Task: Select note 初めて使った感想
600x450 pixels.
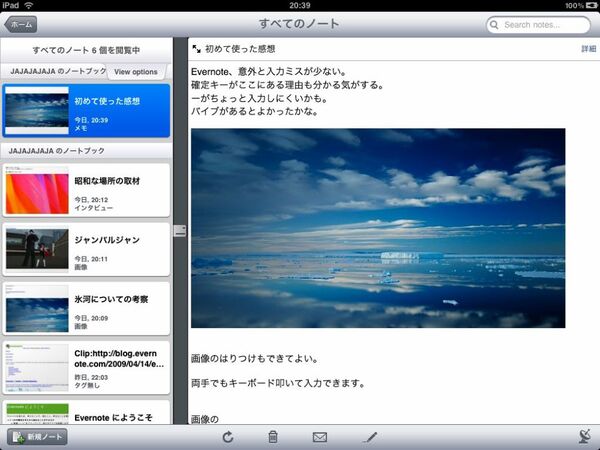Action: click(86, 111)
